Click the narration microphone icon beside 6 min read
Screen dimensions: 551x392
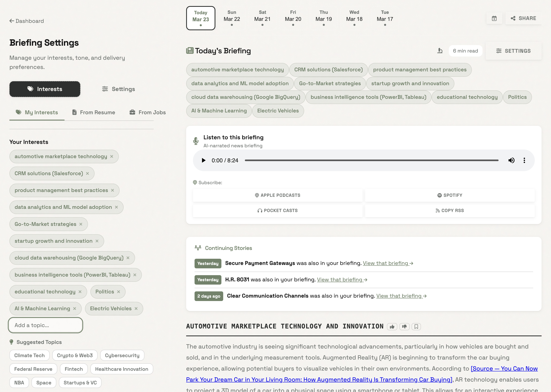click(440, 51)
